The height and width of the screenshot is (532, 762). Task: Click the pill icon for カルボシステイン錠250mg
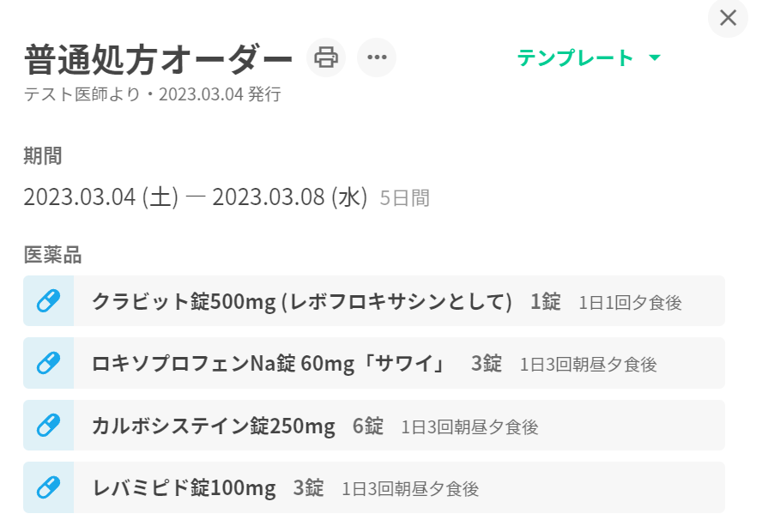tap(49, 426)
